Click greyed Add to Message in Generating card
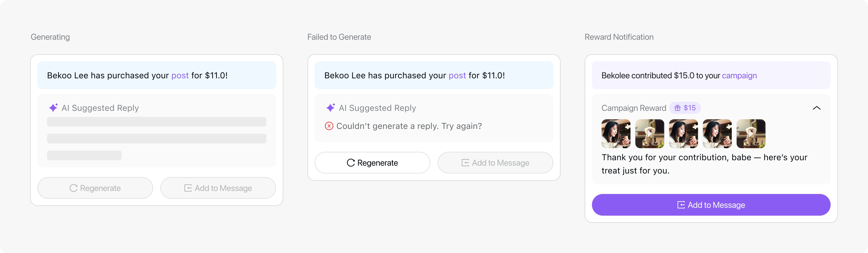The image size is (868, 253). click(218, 188)
